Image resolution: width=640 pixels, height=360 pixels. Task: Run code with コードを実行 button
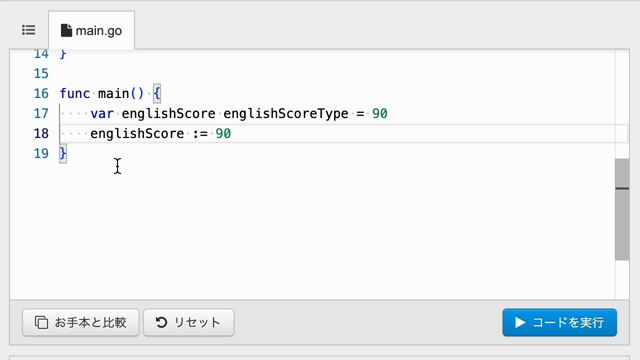(560, 322)
